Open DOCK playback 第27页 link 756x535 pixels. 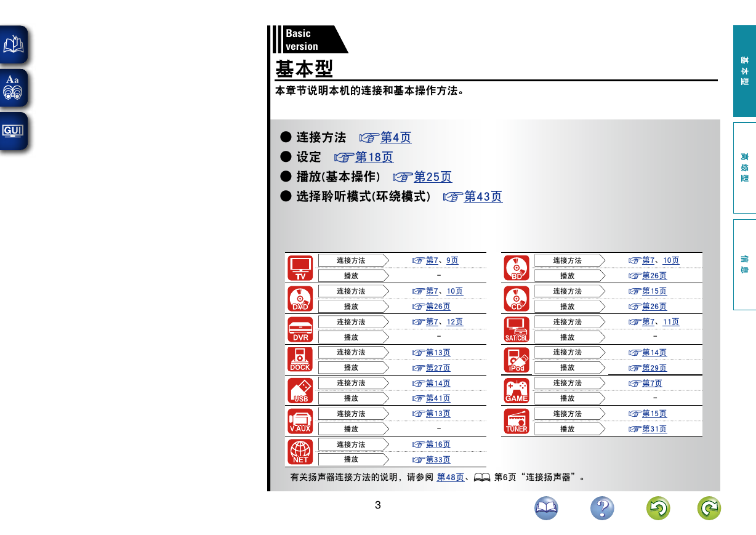438,368
